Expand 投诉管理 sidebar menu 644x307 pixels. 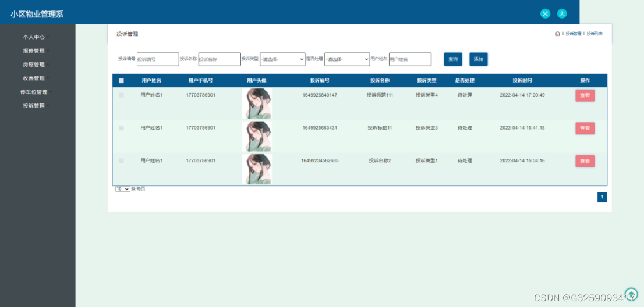(36, 105)
